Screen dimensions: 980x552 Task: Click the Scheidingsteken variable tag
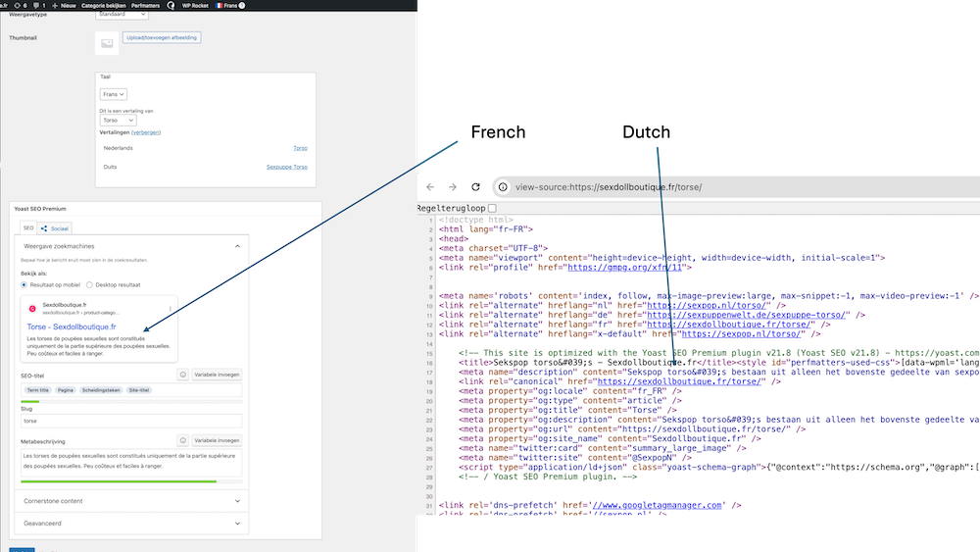click(x=101, y=390)
